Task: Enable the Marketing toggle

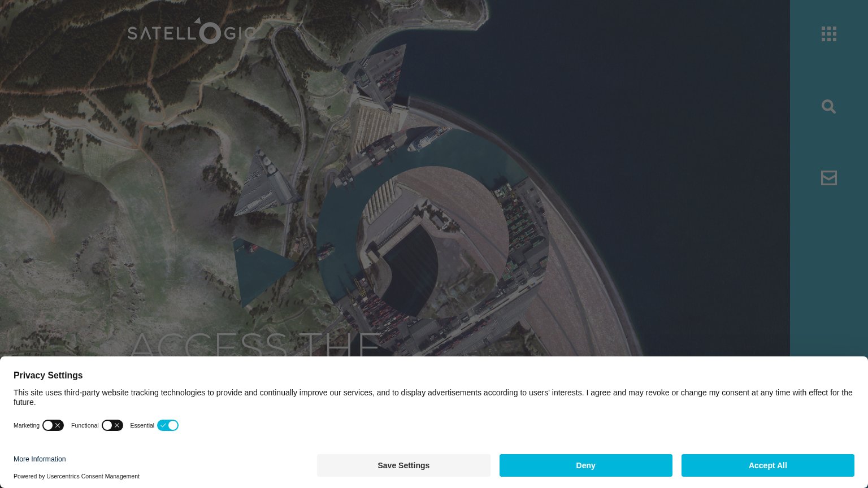Action: point(53,425)
